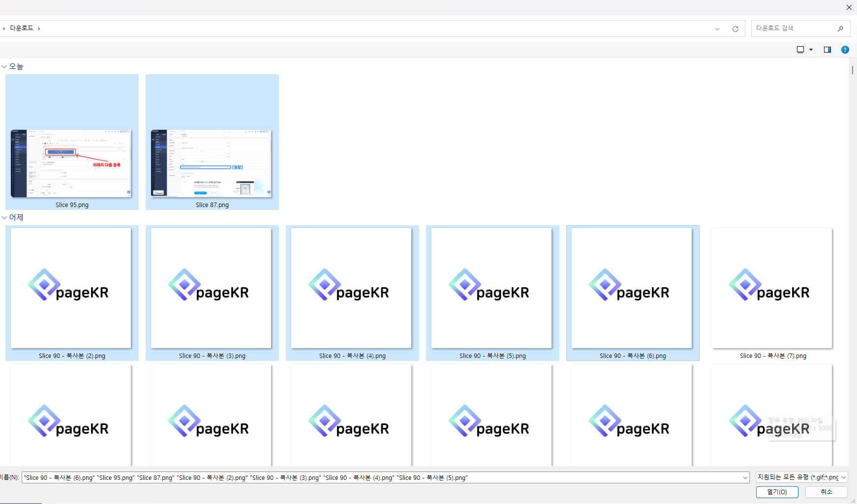Select Slice 90 - 복사본 (4).png thumbnail
Screen dimensions: 857x504
tap(352, 288)
